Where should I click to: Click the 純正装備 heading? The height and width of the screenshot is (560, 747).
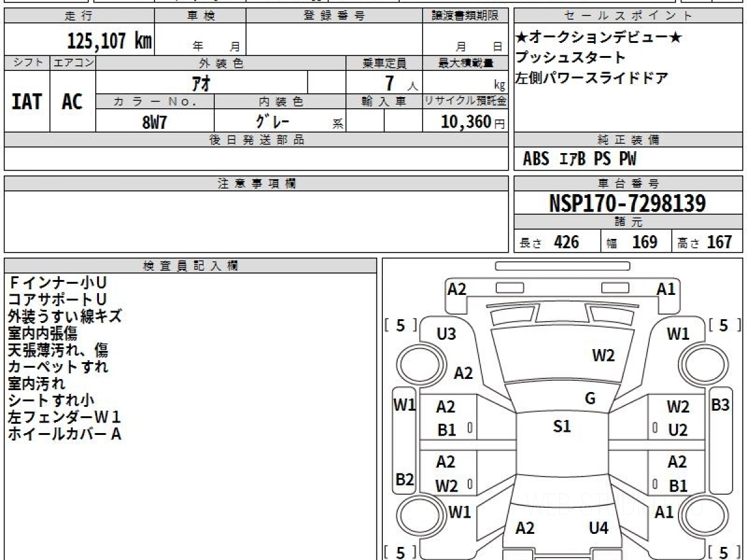click(x=629, y=140)
